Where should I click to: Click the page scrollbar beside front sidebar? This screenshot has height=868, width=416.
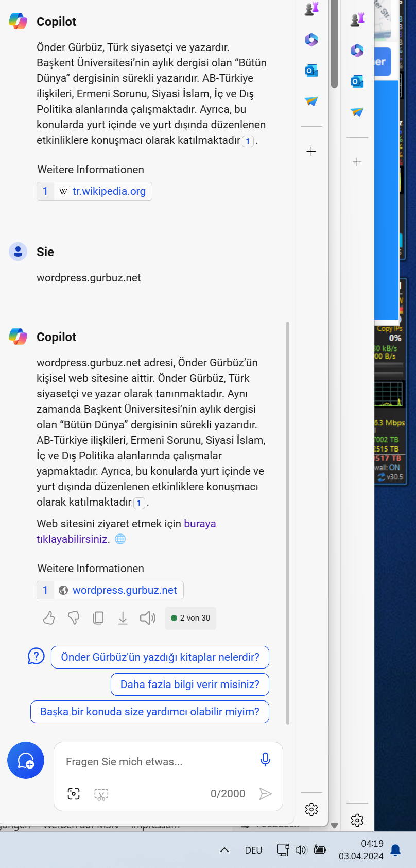tap(334, 44)
